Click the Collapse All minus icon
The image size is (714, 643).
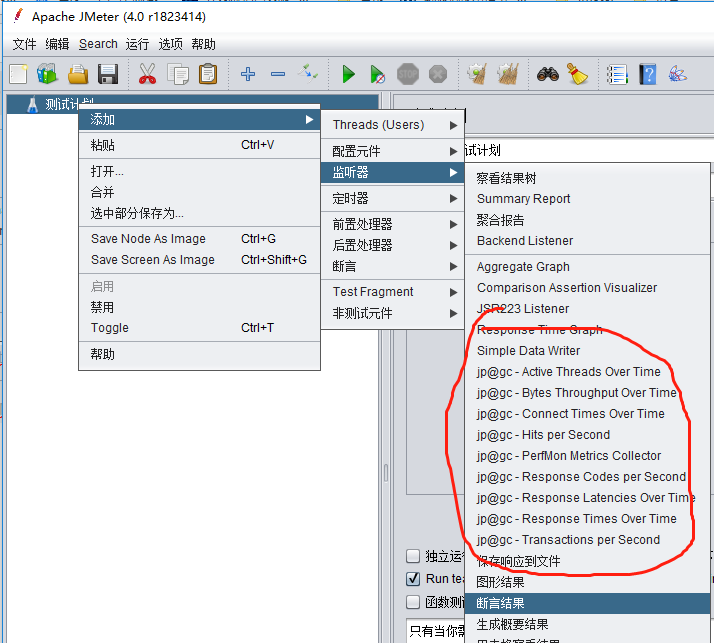point(278,74)
